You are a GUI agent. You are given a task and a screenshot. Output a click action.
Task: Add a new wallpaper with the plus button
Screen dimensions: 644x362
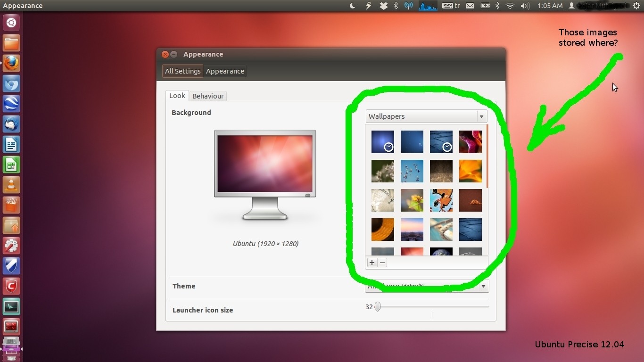[372, 263]
